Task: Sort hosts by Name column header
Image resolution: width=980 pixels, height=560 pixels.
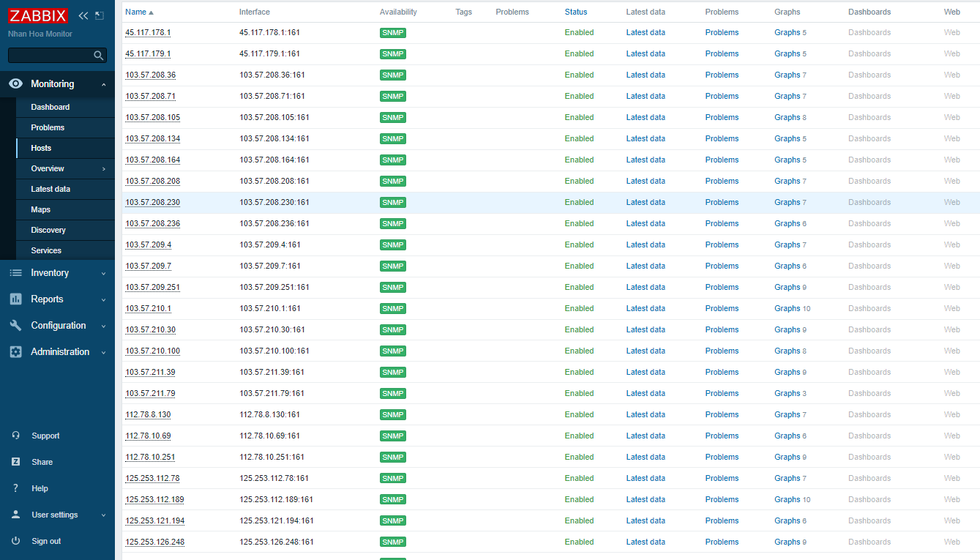Action: [136, 12]
